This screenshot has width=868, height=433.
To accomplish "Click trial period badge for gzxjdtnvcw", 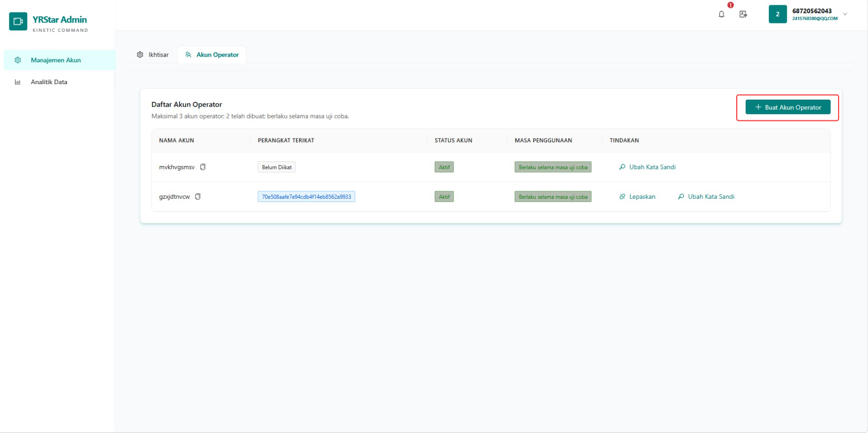I will coord(553,196).
